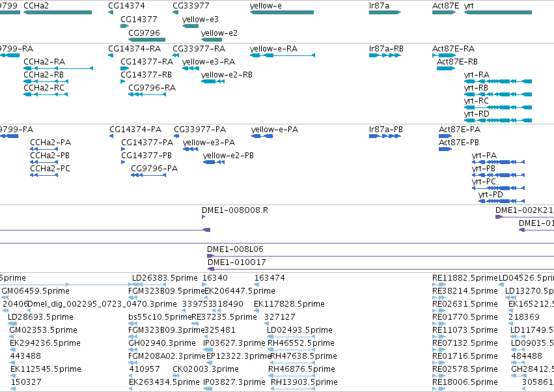This screenshot has height=392, width=554.
Task: Select CG9796 gene bar
Action: [x=146, y=40]
